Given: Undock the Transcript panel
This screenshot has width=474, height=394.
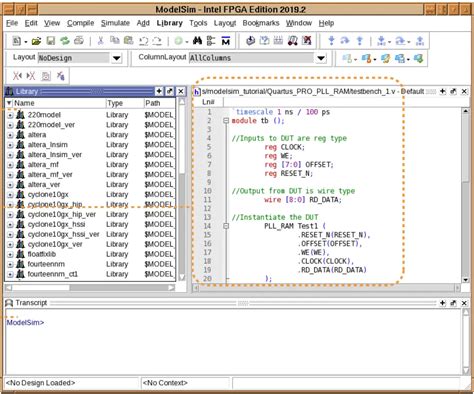Looking at the screenshot, I should coord(453,303).
